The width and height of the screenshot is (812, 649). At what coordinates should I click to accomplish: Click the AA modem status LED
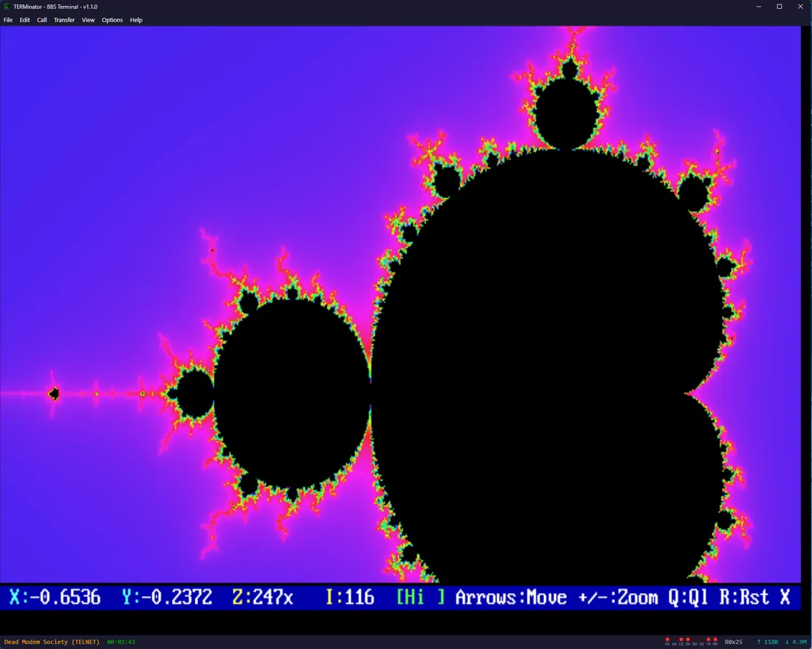[x=674, y=642]
